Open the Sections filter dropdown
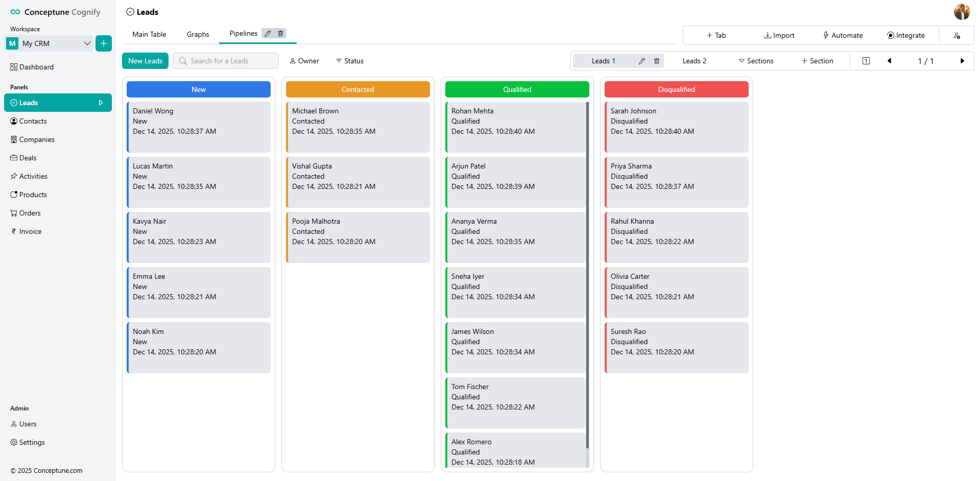Image resolution: width=980 pixels, height=481 pixels. [756, 61]
